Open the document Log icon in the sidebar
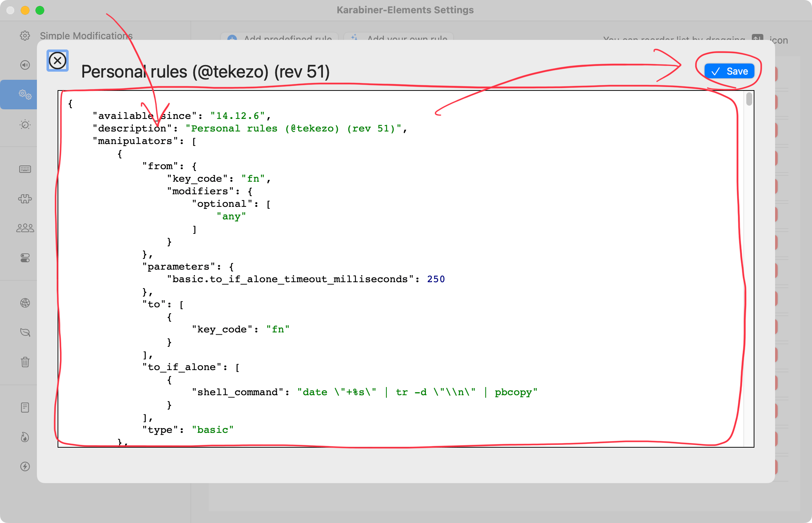Screen dimensions: 812x523 click(25, 407)
